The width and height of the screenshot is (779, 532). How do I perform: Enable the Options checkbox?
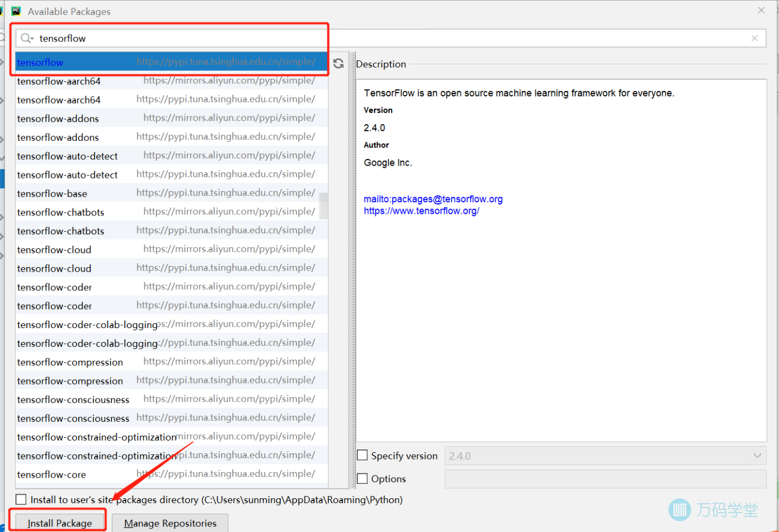point(362,479)
